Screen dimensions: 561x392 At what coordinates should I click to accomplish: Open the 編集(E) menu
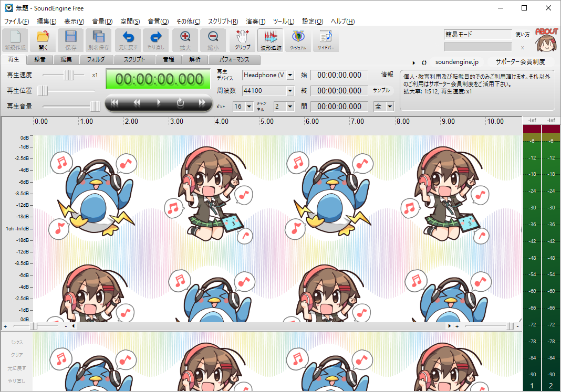pos(47,22)
